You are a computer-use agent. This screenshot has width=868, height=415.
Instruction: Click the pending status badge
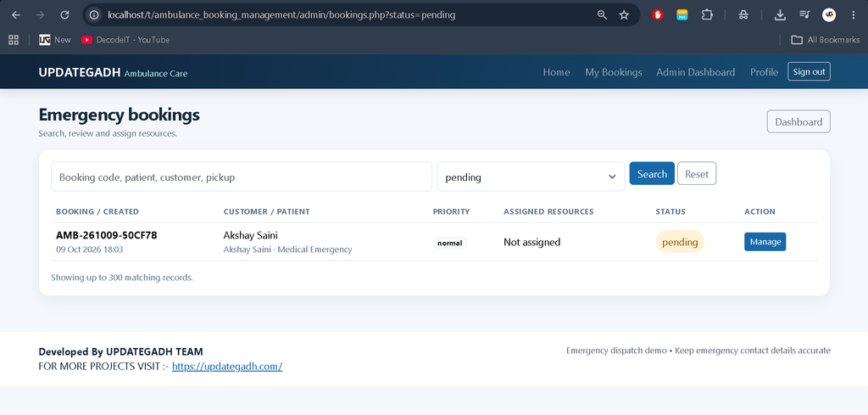tap(680, 242)
